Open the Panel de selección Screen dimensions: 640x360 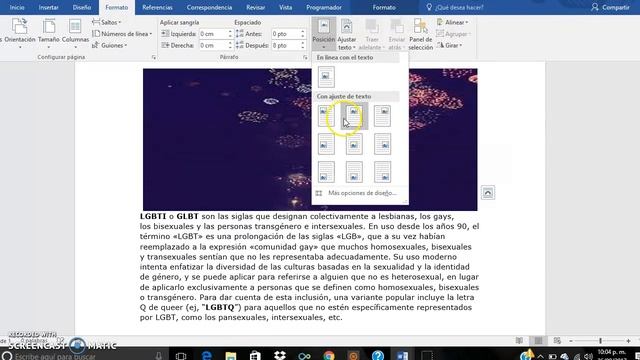tap(420, 34)
